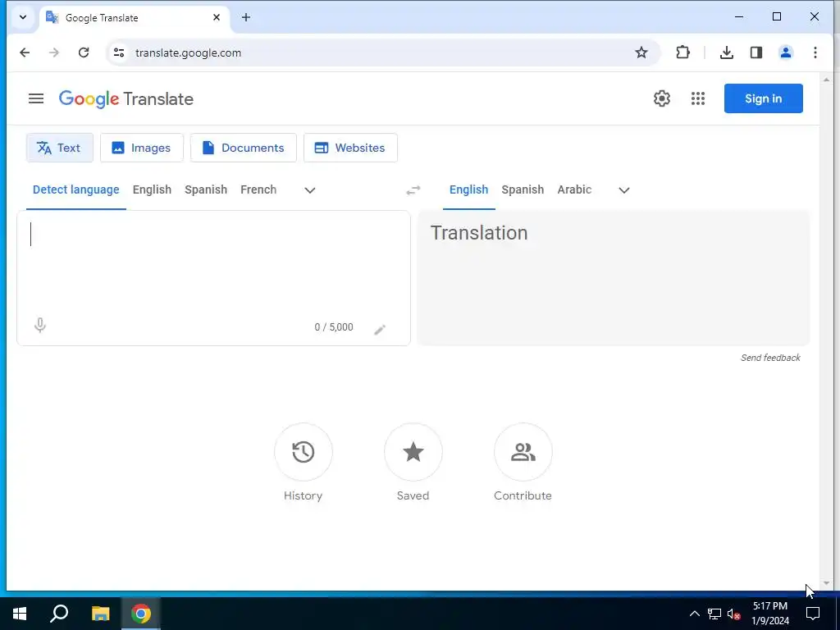Screen dimensions: 840x630
Task: Open Chrome three-dot menu
Action: pos(815,52)
